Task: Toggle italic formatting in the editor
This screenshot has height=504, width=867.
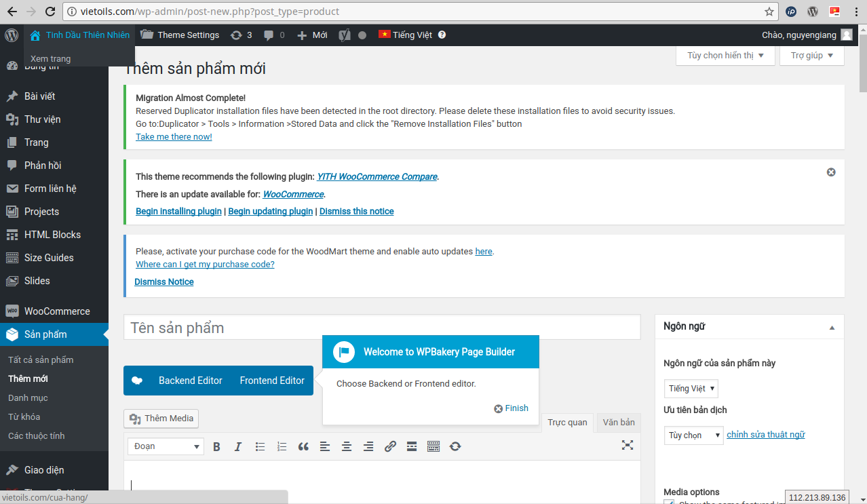Action: coord(238,446)
